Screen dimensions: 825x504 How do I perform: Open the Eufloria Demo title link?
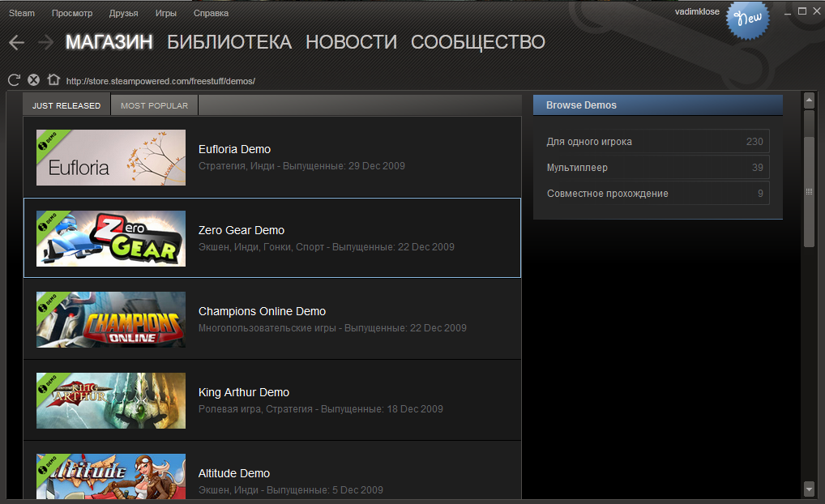(x=235, y=149)
